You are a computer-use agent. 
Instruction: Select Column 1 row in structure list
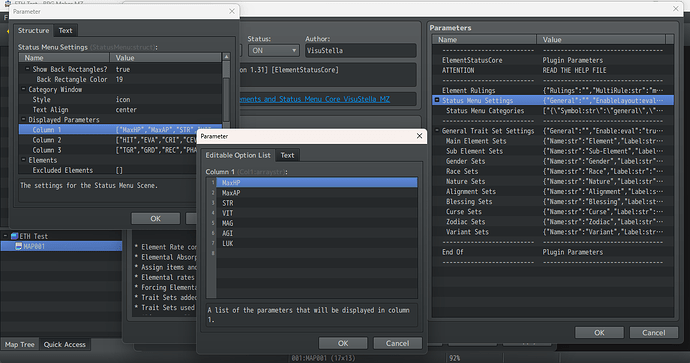[120, 130]
